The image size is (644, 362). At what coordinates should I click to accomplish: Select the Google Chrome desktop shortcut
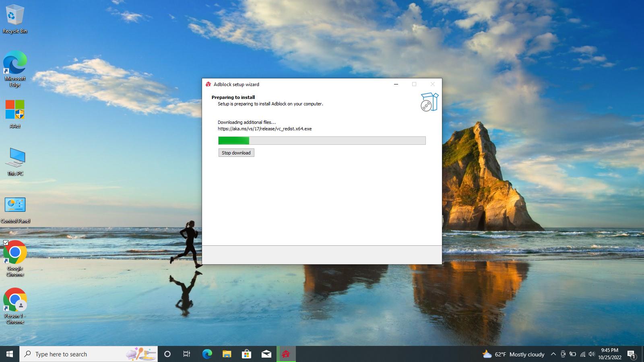point(15,257)
